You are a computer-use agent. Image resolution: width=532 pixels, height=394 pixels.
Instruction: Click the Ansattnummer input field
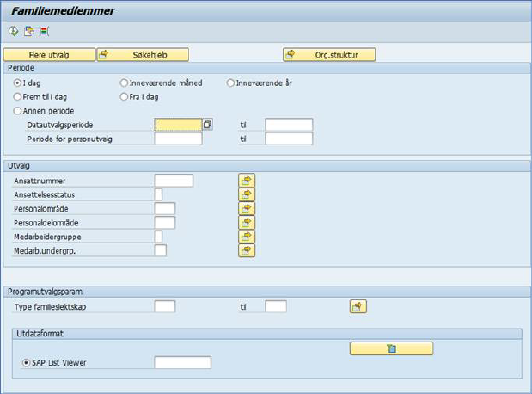point(174,181)
